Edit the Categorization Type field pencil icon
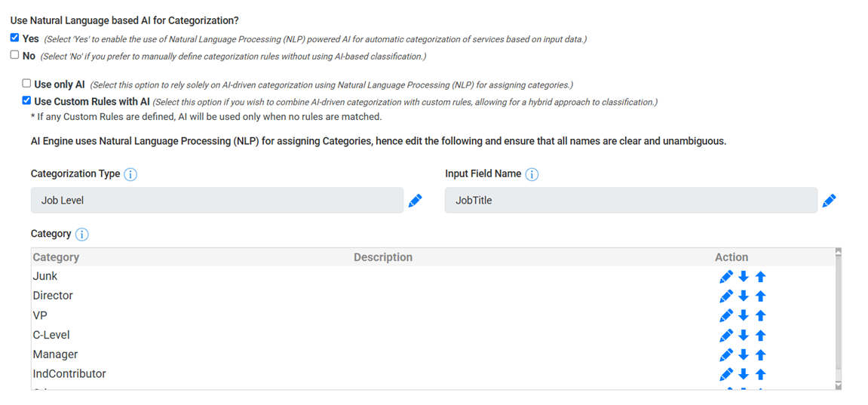 coord(415,201)
